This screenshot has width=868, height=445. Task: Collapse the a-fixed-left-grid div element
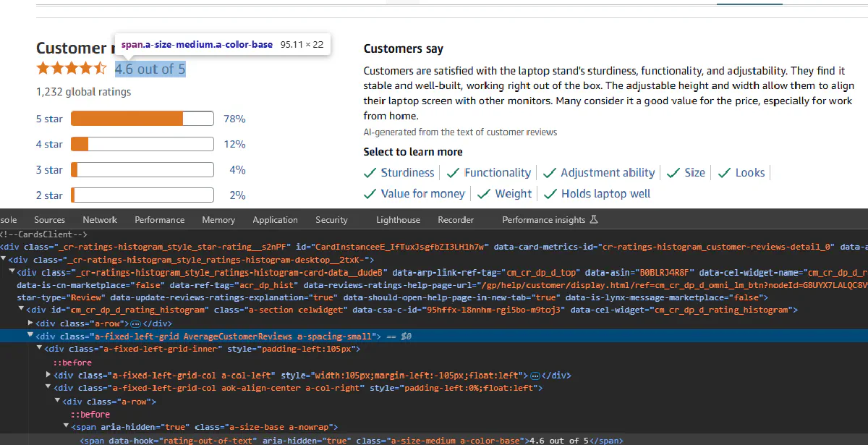30,336
